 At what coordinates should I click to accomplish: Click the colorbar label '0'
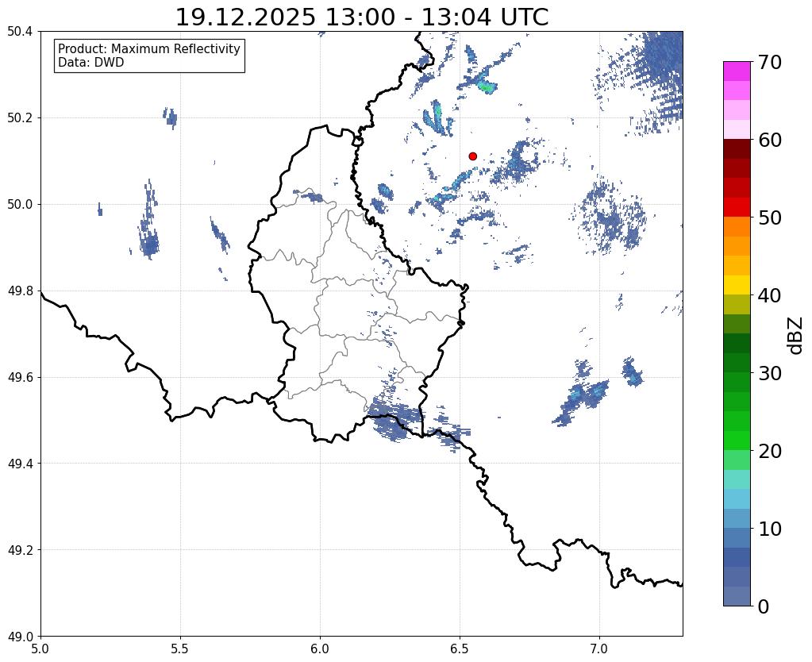764,606
